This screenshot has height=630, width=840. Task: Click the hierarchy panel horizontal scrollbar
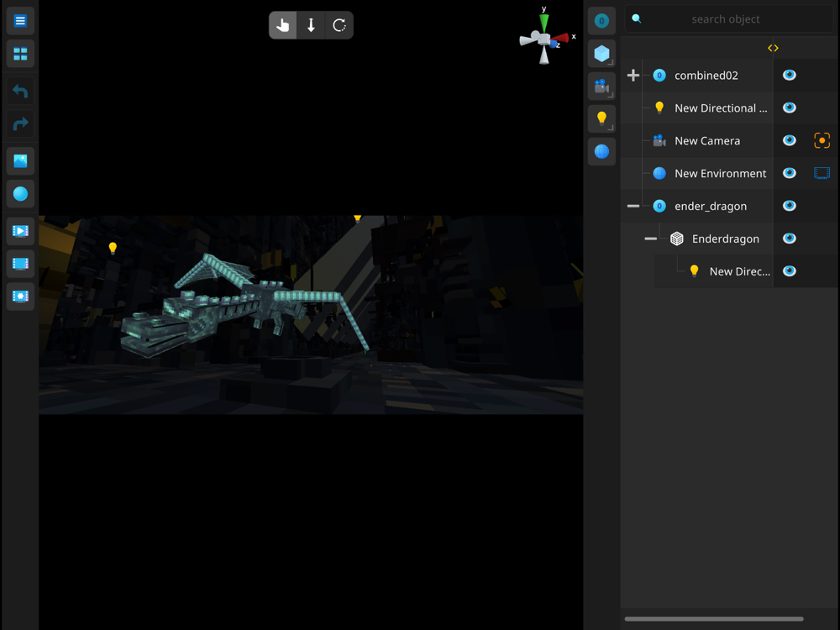(713, 619)
